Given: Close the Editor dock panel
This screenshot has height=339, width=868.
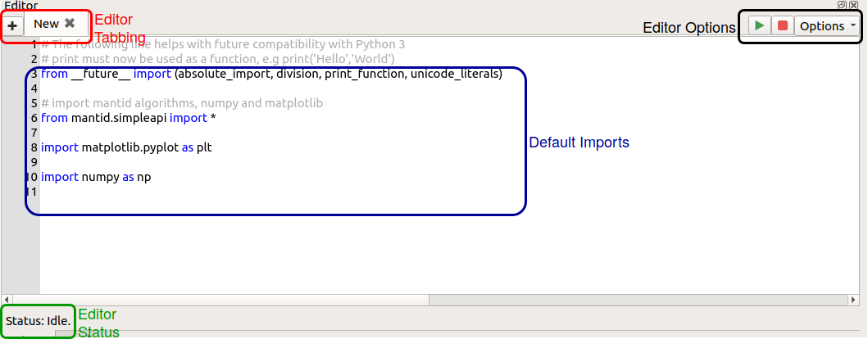Looking at the screenshot, I should (853, 5).
